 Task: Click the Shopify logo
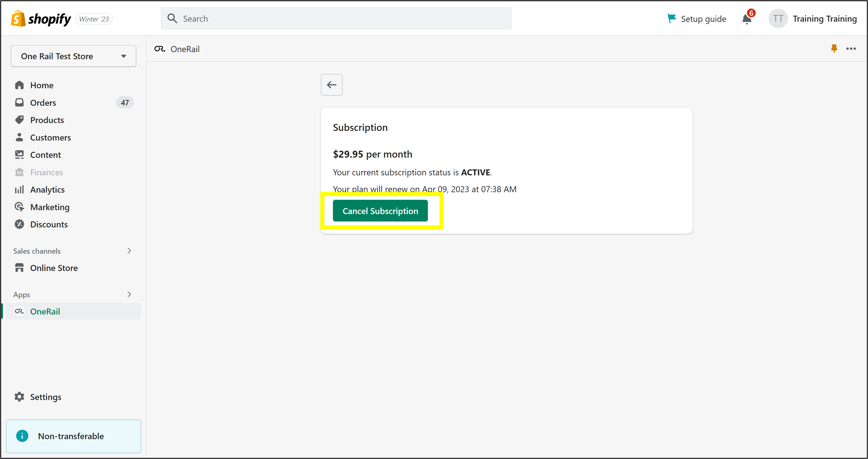tap(41, 19)
